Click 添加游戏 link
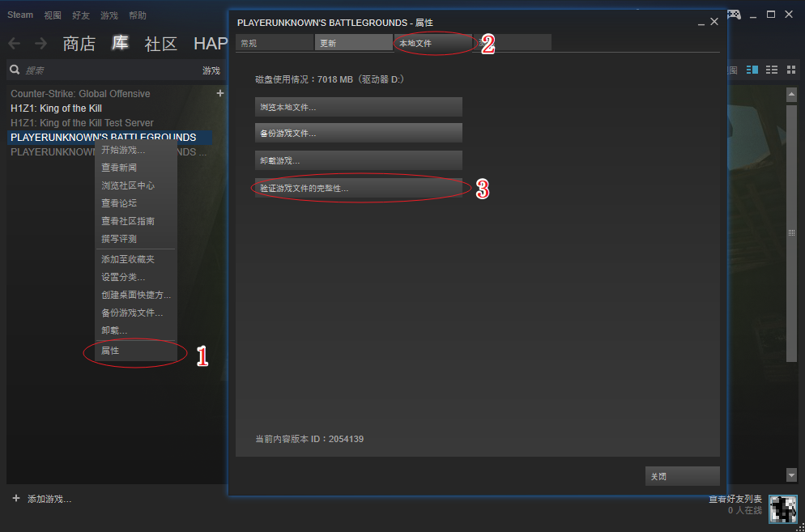The height and width of the screenshot is (532, 805). click(49, 499)
